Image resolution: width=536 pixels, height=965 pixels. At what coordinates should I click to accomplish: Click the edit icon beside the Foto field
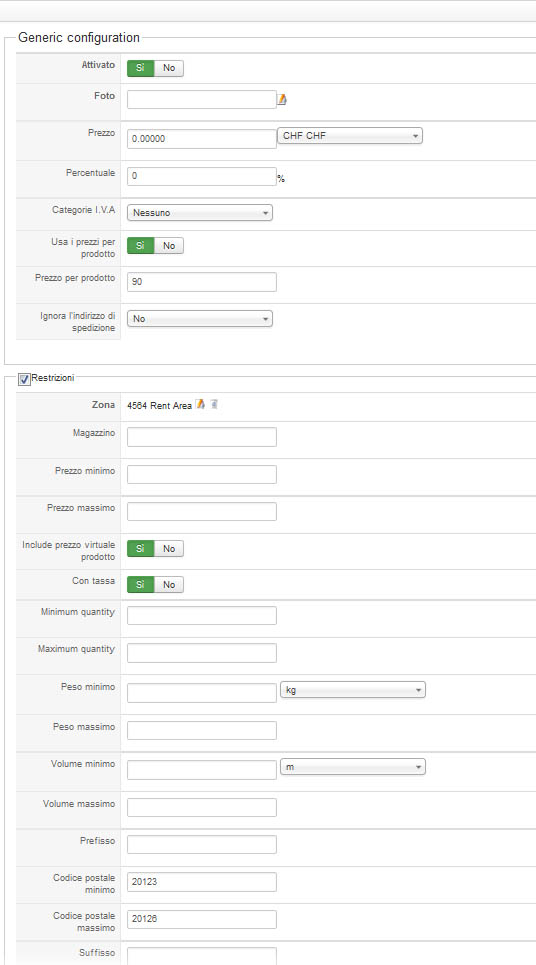click(x=282, y=99)
